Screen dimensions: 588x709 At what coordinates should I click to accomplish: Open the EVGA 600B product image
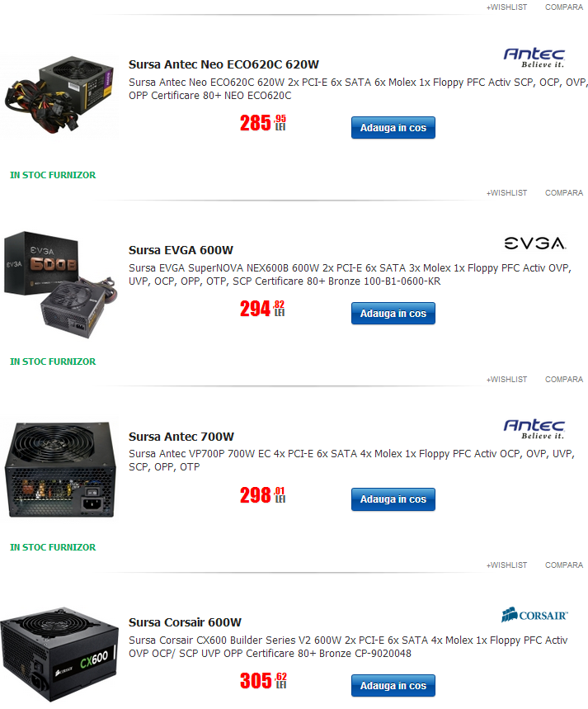59,285
